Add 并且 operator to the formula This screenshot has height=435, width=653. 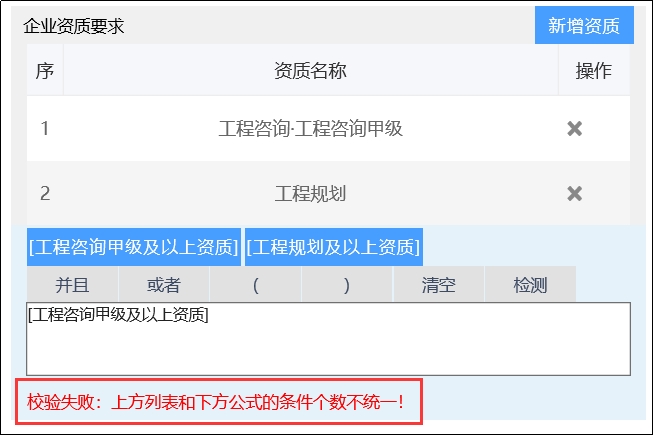[72, 284]
